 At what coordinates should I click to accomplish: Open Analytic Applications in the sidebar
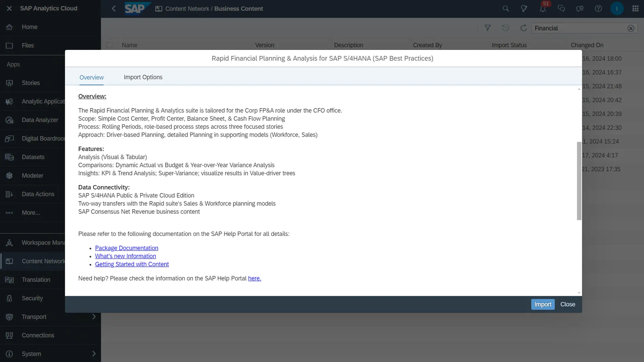click(x=32, y=101)
